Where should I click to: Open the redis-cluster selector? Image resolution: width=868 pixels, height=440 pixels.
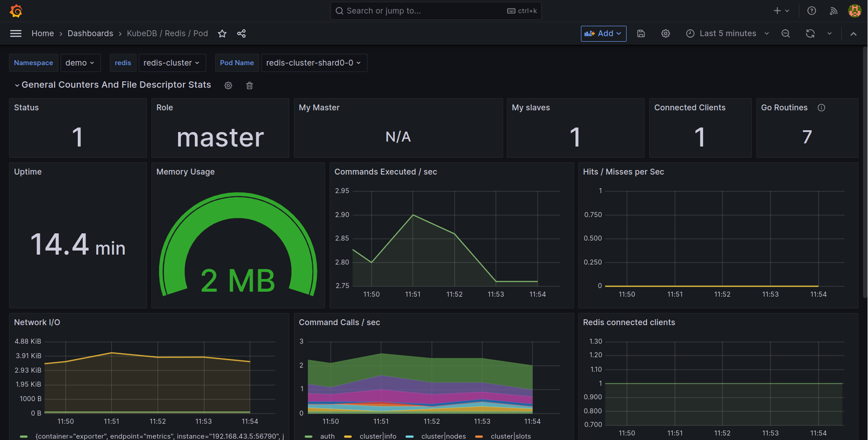pyautogui.click(x=172, y=63)
